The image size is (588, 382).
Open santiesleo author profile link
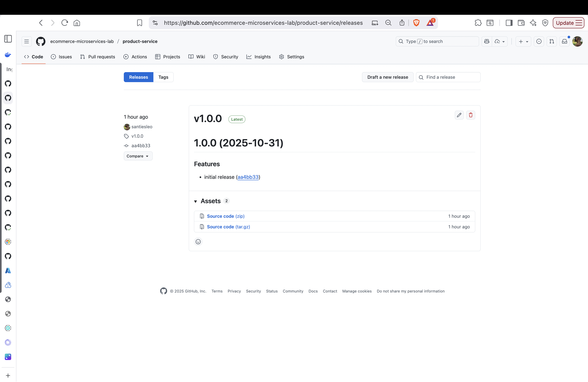click(142, 127)
